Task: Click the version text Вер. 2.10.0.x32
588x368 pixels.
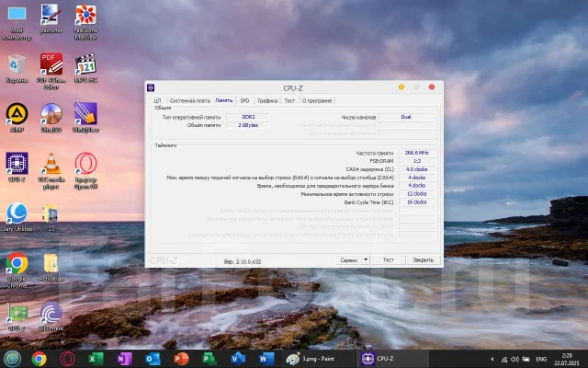Action: 243,261
